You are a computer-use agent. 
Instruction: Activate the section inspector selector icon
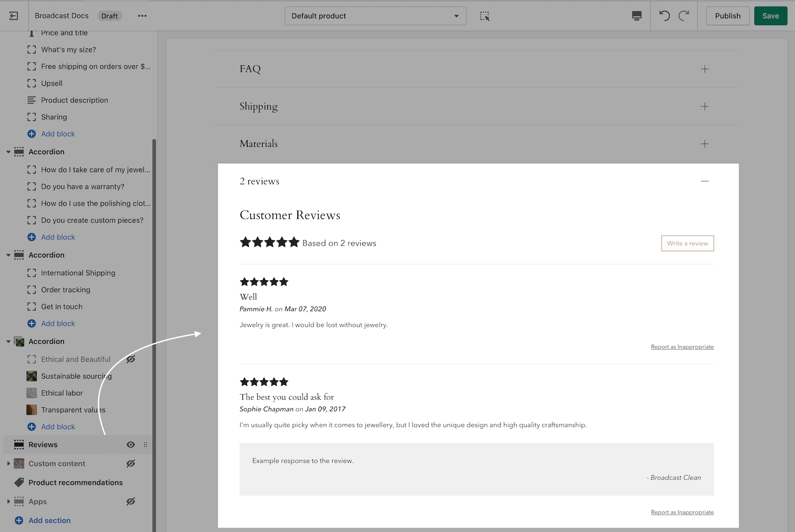484,16
